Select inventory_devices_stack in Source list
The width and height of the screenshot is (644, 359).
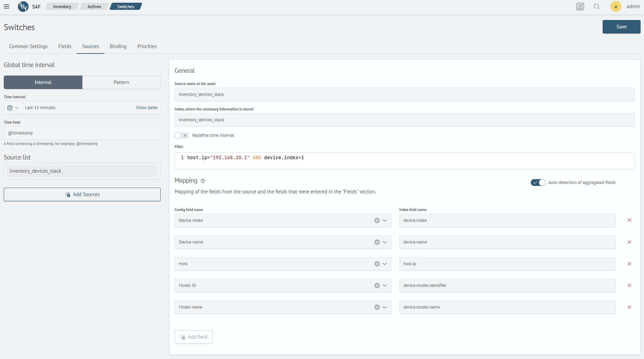coord(82,171)
